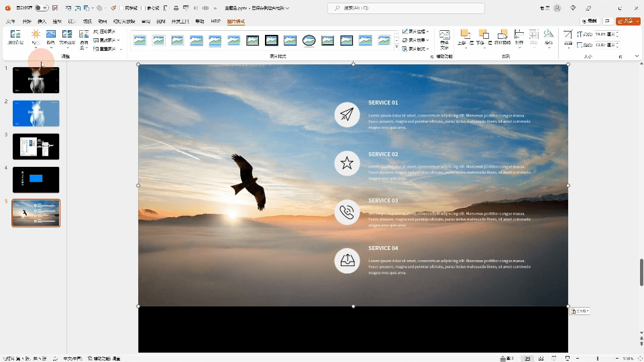Bring the picture forward one layer
This screenshot has height=362, width=644.
coord(466,38)
